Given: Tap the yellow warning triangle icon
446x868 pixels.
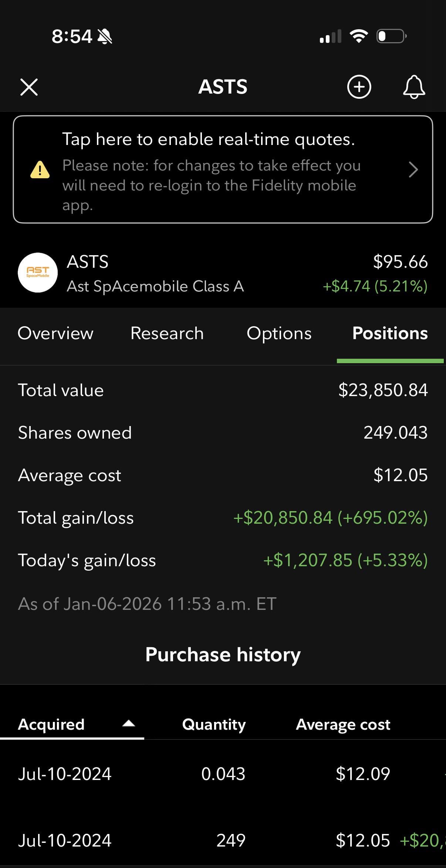Looking at the screenshot, I should tap(40, 170).
